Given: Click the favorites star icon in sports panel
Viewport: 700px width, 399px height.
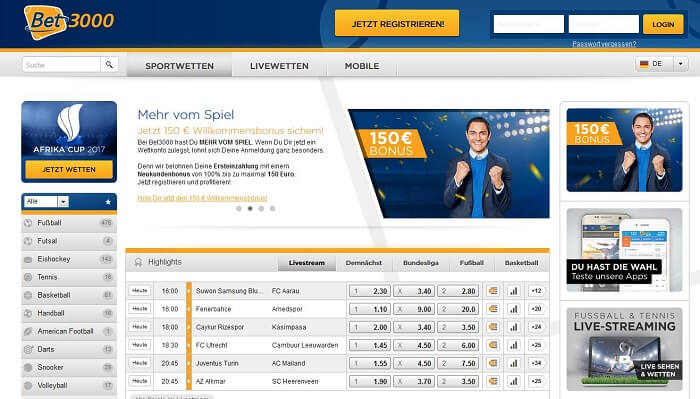Looking at the screenshot, I should (108, 202).
